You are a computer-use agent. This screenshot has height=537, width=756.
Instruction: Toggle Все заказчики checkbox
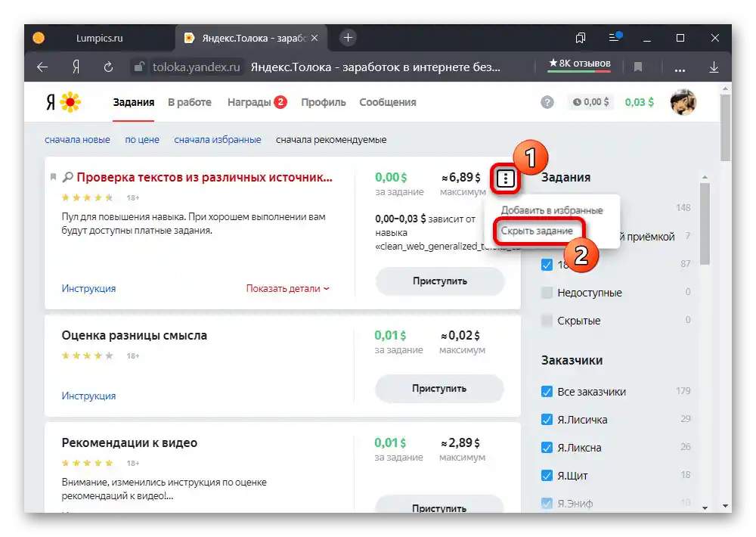click(547, 391)
